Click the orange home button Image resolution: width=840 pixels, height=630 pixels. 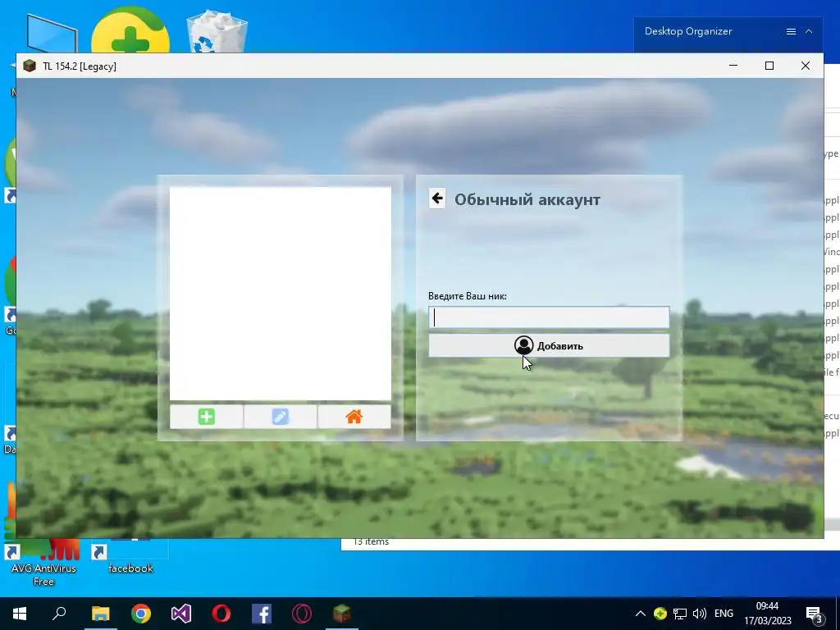tap(354, 417)
